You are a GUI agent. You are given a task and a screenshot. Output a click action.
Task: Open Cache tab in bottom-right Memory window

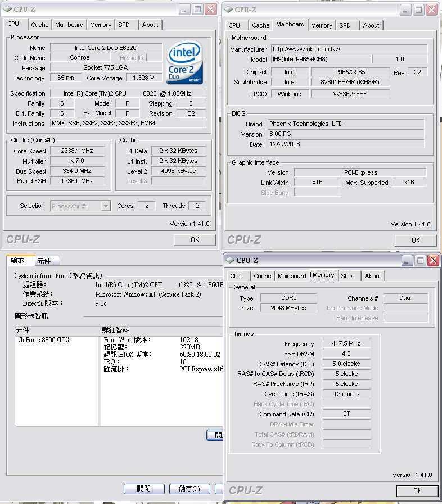pyautogui.click(x=262, y=276)
